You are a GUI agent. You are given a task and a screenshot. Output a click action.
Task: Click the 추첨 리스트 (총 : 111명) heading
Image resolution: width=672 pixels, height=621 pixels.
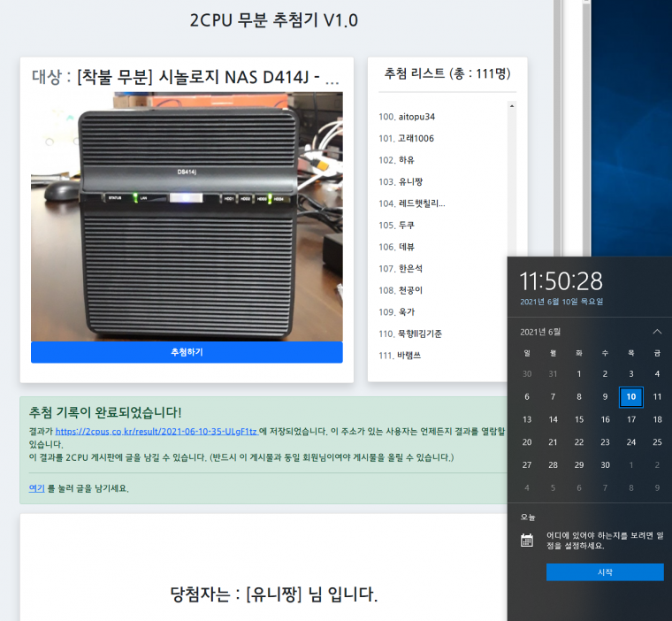(447, 73)
